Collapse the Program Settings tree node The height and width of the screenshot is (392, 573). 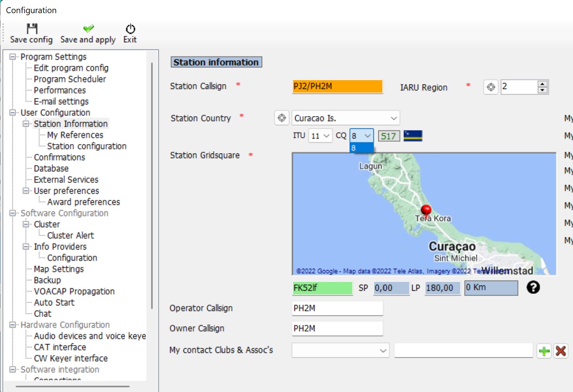(x=13, y=57)
